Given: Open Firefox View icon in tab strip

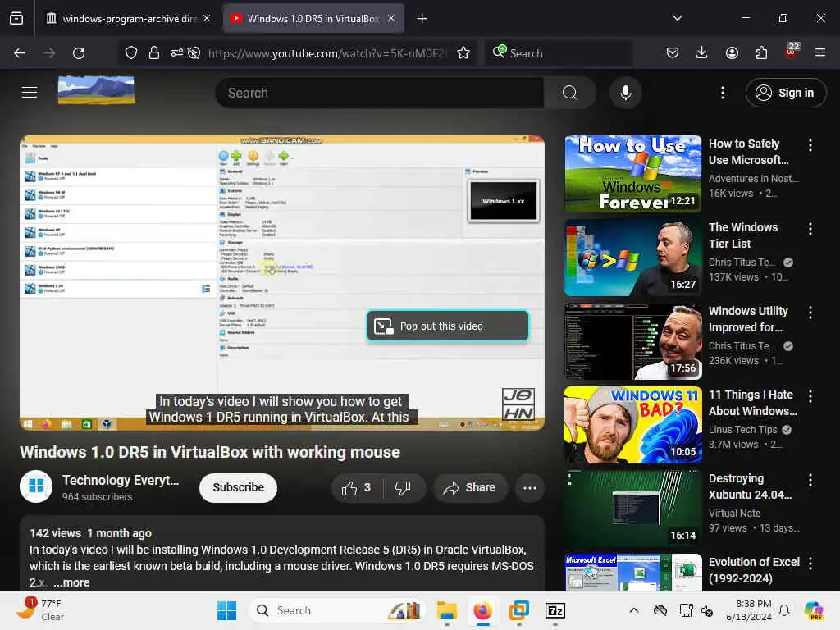Looking at the screenshot, I should point(16,18).
